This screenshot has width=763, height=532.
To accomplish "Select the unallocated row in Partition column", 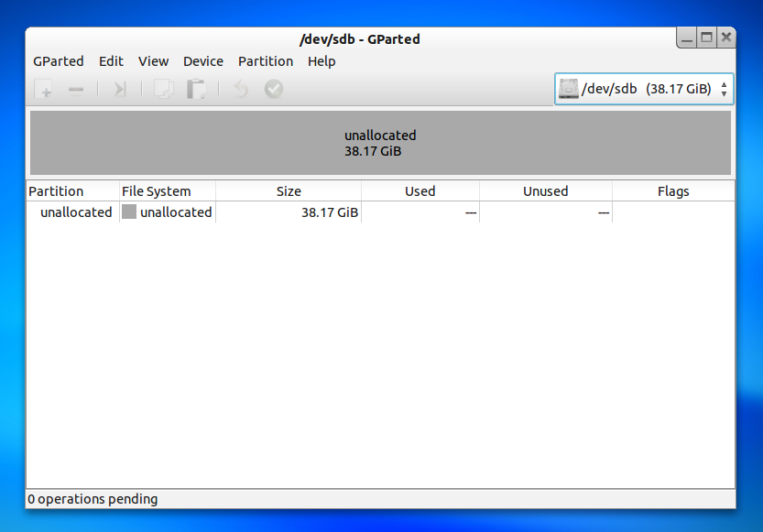I will 76,212.
